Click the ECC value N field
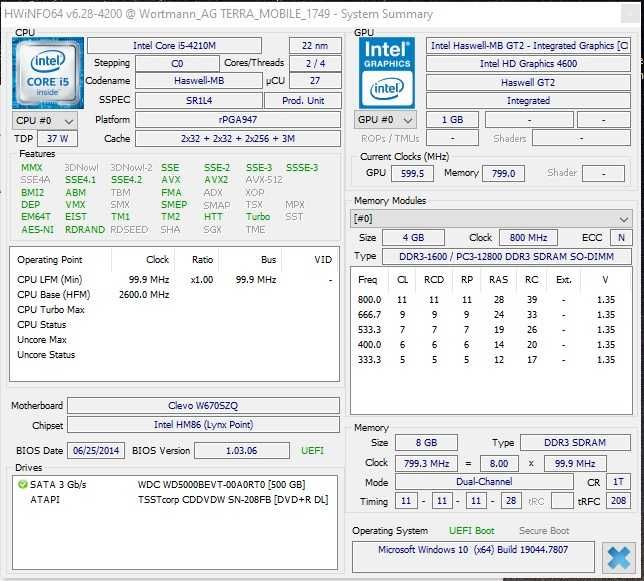The height and width of the screenshot is (581, 644). click(x=621, y=238)
